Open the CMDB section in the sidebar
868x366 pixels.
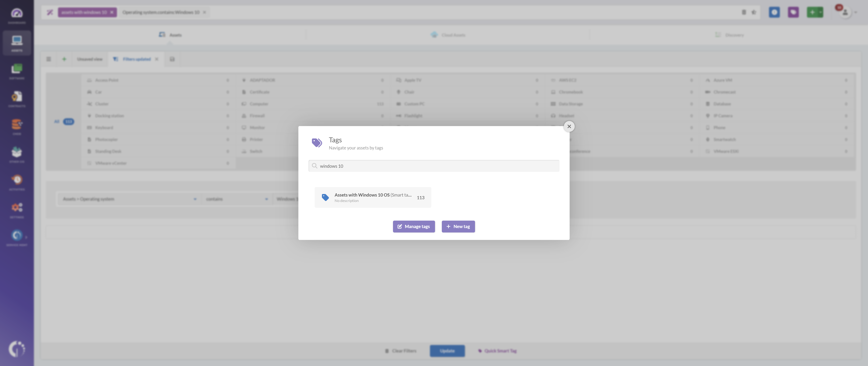(17, 127)
